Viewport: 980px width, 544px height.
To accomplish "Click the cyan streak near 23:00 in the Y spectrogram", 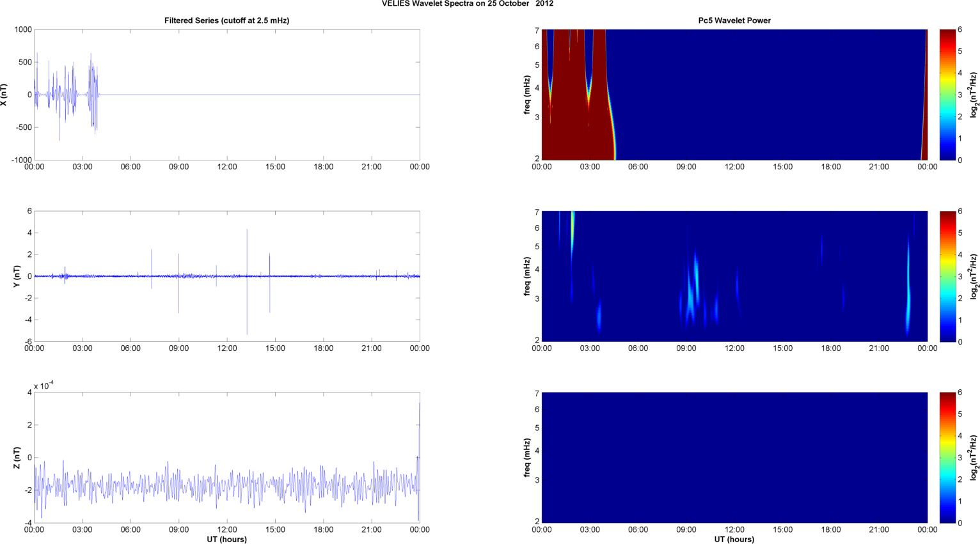I will tap(908, 286).
